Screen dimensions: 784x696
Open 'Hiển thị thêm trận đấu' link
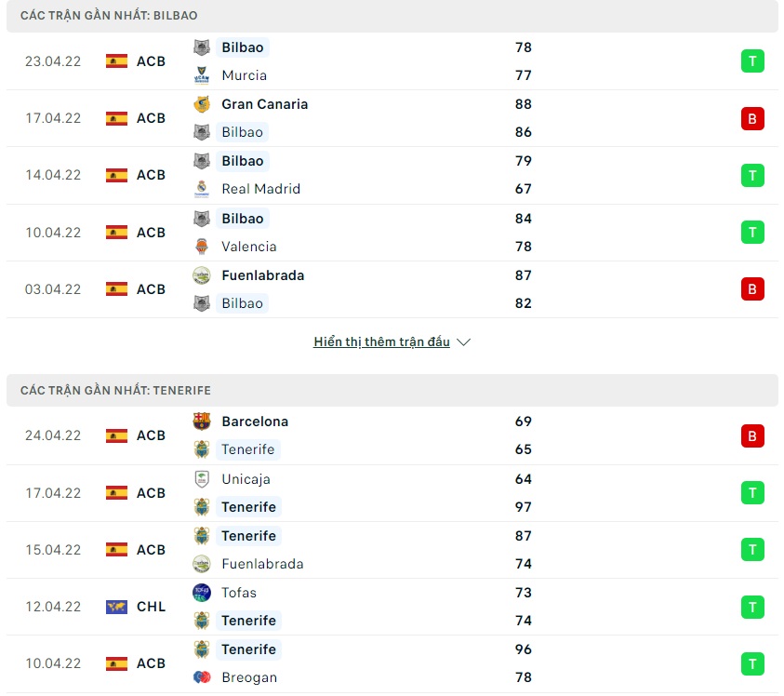[381, 342]
